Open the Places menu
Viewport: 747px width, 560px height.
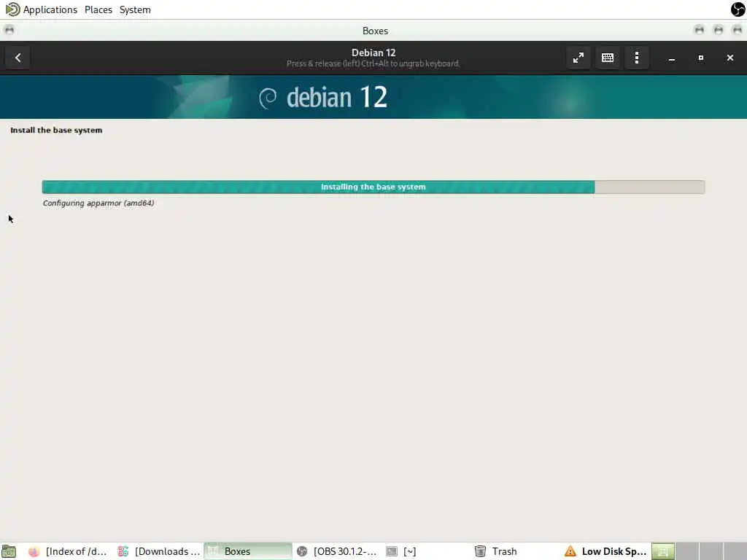98,9
